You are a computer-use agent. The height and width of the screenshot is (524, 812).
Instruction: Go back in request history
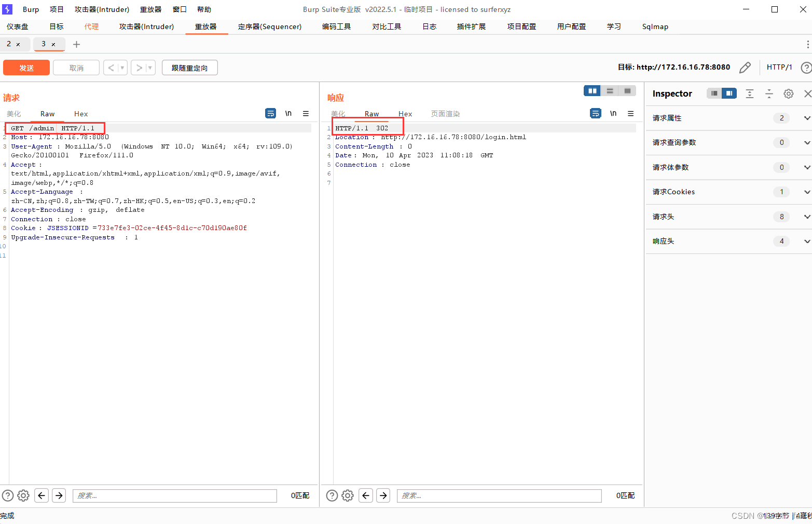(x=111, y=68)
